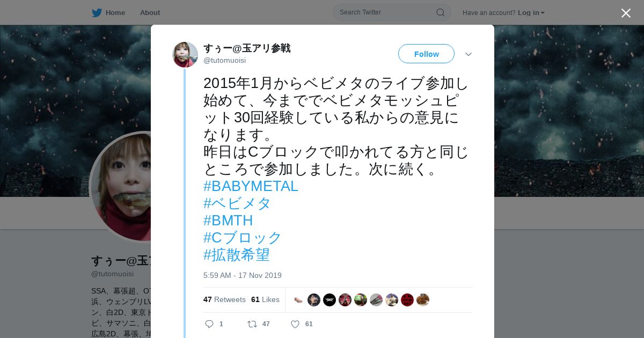This screenshot has height=338, width=644.
Task: Open the tweet author's profile picture
Action: [185, 55]
